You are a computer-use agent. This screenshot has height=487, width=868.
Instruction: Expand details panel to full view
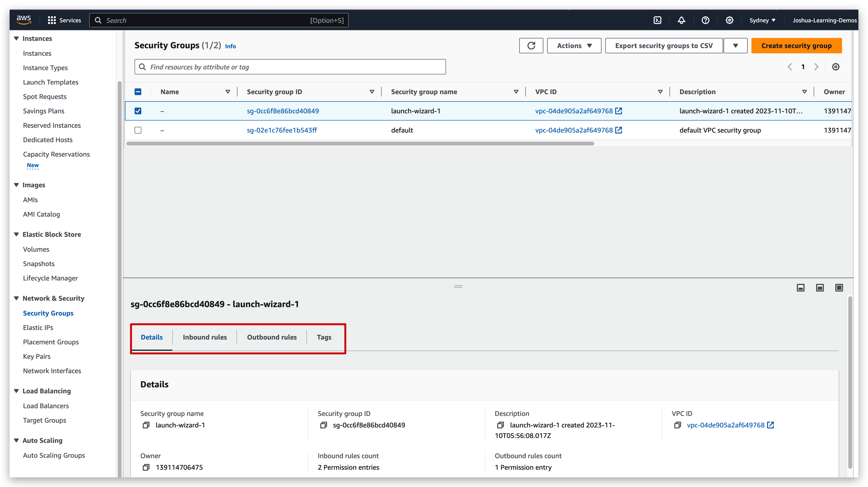coord(839,288)
